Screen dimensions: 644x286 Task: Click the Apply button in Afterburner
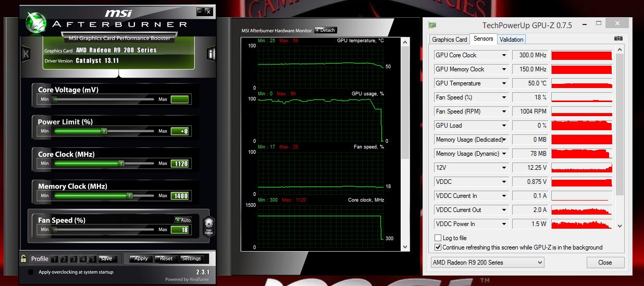tap(141, 259)
